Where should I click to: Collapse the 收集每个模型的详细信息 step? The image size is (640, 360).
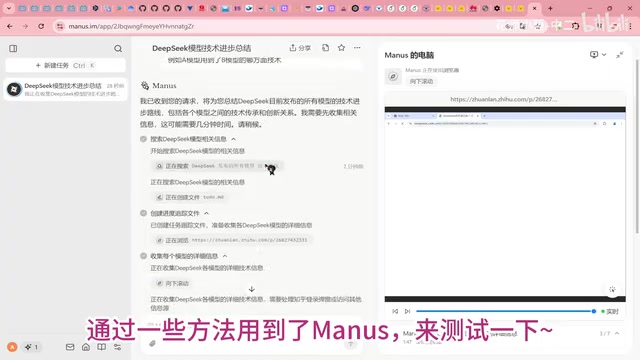(x=225, y=256)
